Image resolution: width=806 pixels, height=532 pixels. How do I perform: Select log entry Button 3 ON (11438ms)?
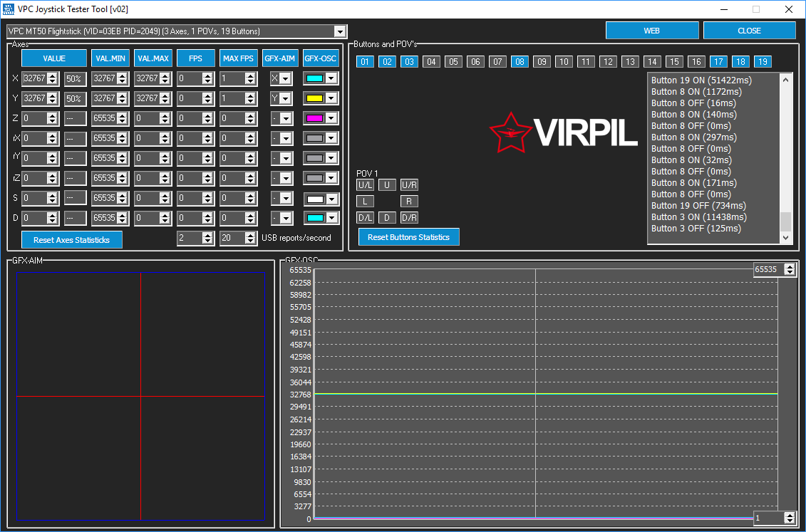pos(698,217)
